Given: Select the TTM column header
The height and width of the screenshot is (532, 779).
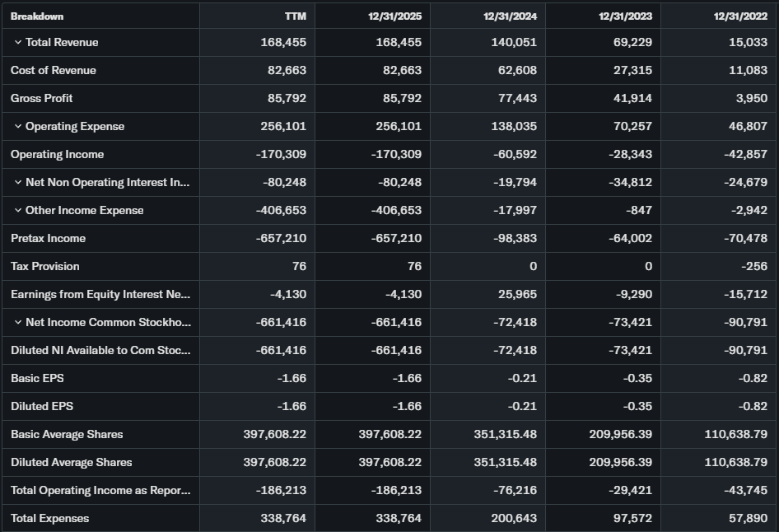Looking at the screenshot, I should (295, 16).
